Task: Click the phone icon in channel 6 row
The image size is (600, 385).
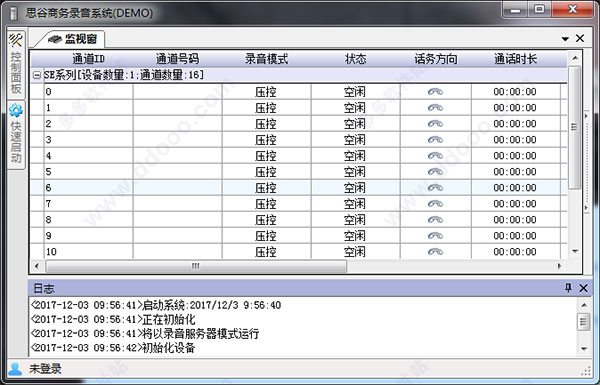Action: [x=435, y=188]
